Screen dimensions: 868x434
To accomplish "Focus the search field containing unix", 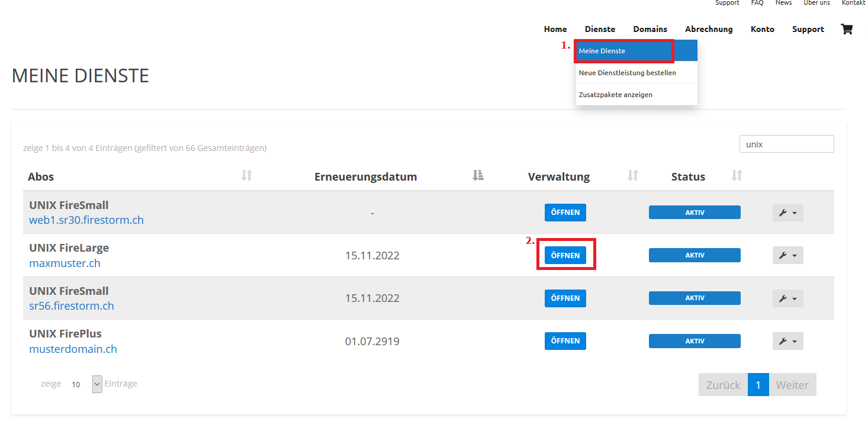I will [786, 144].
